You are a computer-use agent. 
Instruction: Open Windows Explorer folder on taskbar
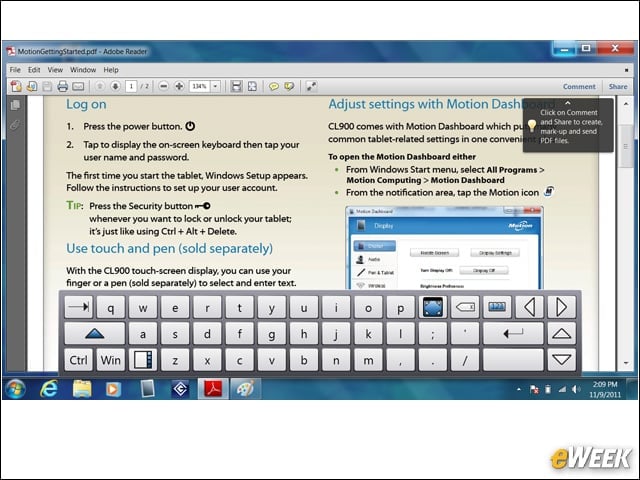(82, 389)
